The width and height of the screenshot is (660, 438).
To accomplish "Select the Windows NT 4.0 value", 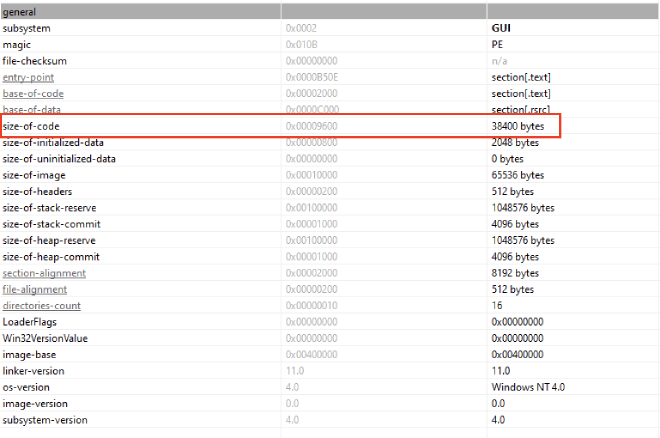I will 526,387.
